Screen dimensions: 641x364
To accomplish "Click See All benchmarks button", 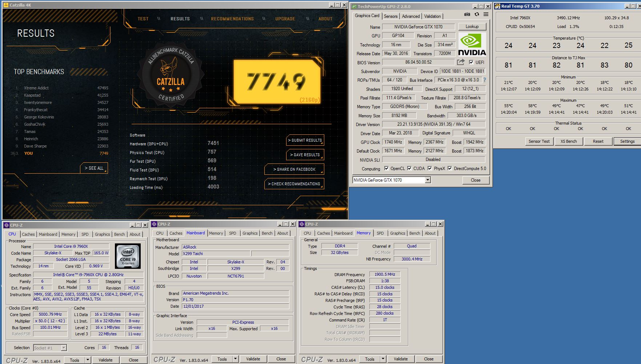I will click(94, 168).
